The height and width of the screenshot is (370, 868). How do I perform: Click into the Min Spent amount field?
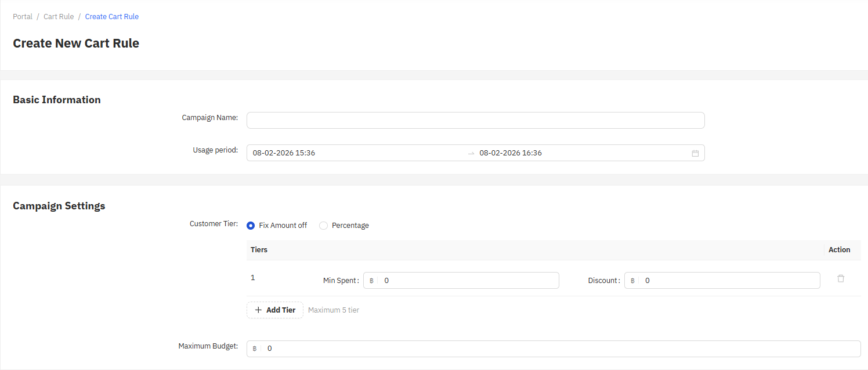(x=467, y=281)
